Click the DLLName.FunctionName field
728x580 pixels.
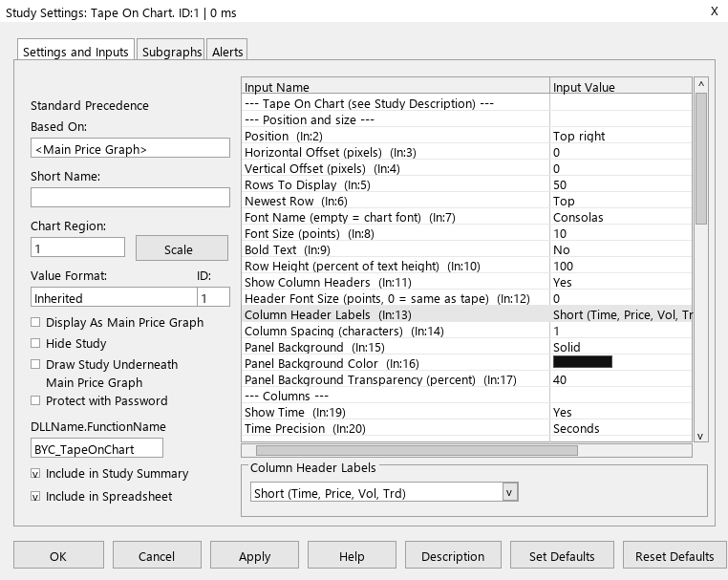[96, 448]
